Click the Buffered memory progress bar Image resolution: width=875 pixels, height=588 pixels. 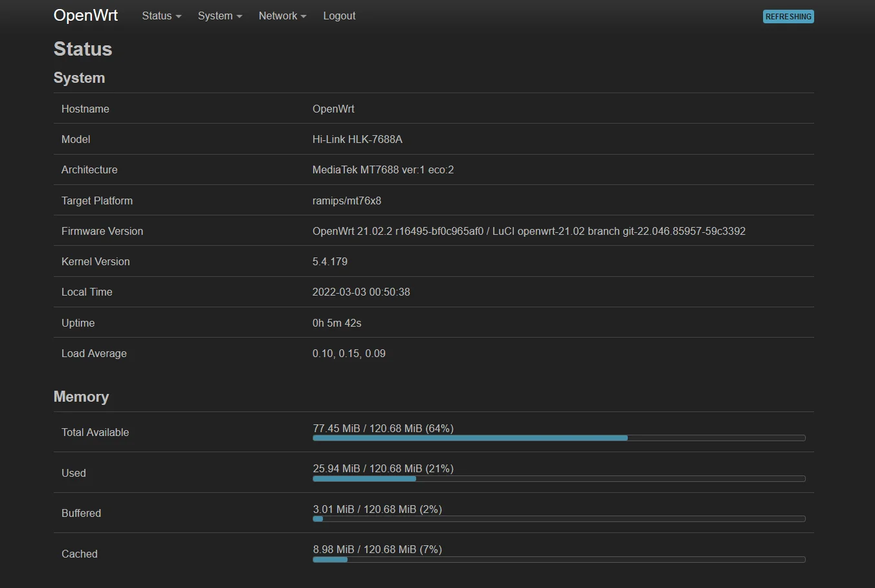pyautogui.click(x=559, y=519)
